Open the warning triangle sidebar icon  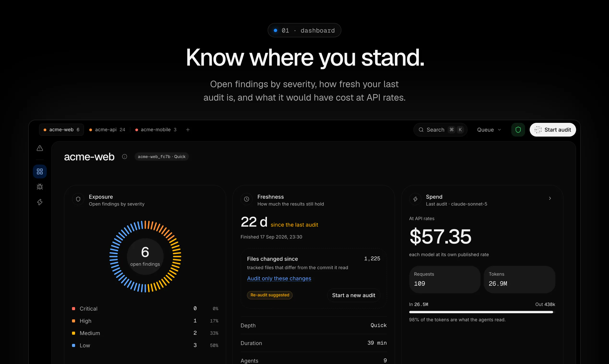click(40, 148)
